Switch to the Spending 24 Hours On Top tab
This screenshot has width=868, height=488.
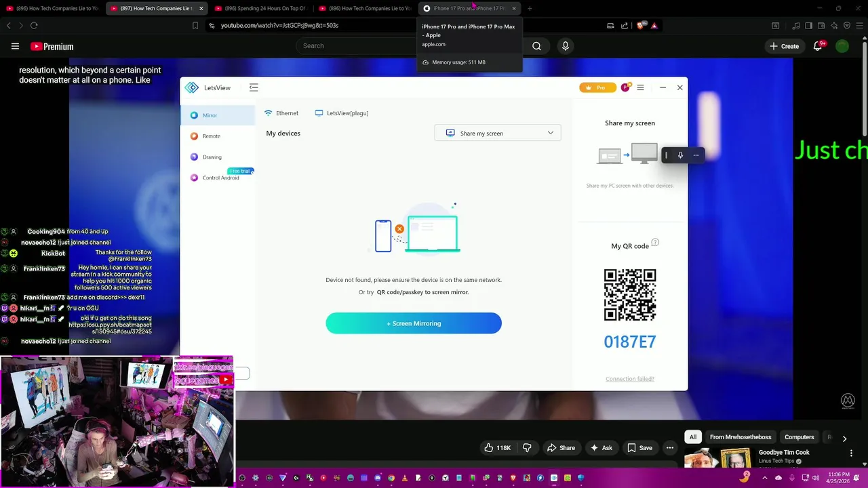(260, 8)
